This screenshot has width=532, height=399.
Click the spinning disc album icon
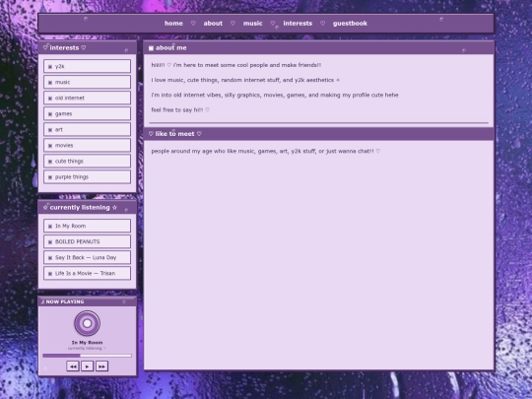click(x=88, y=323)
